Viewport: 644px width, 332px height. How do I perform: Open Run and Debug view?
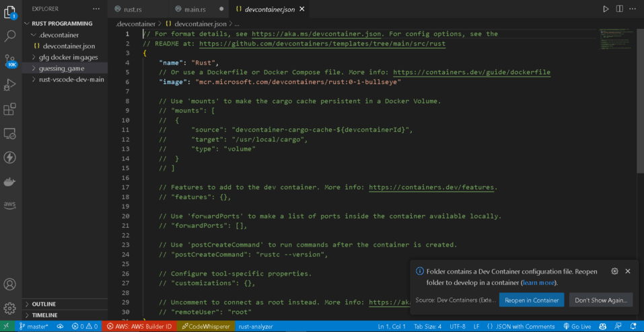(10, 85)
